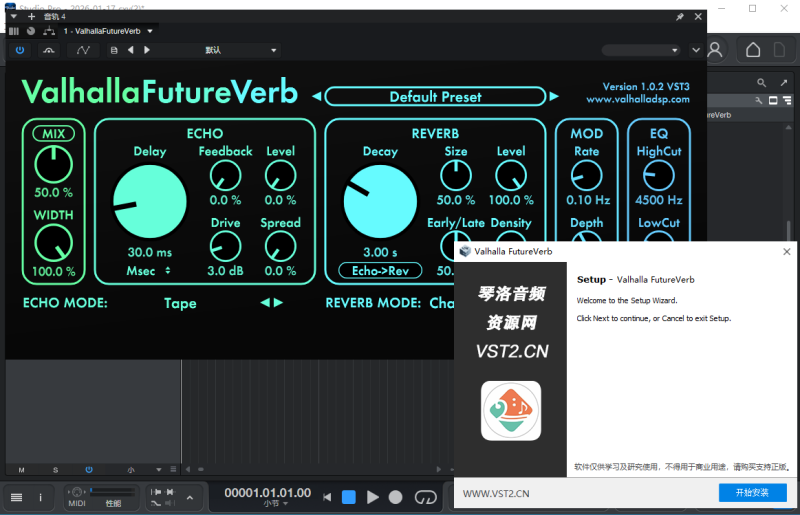Image resolution: width=800 pixels, height=515 pixels.
Task: Close the Valhalla FutureVerb setup dialog
Action: coord(787,252)
